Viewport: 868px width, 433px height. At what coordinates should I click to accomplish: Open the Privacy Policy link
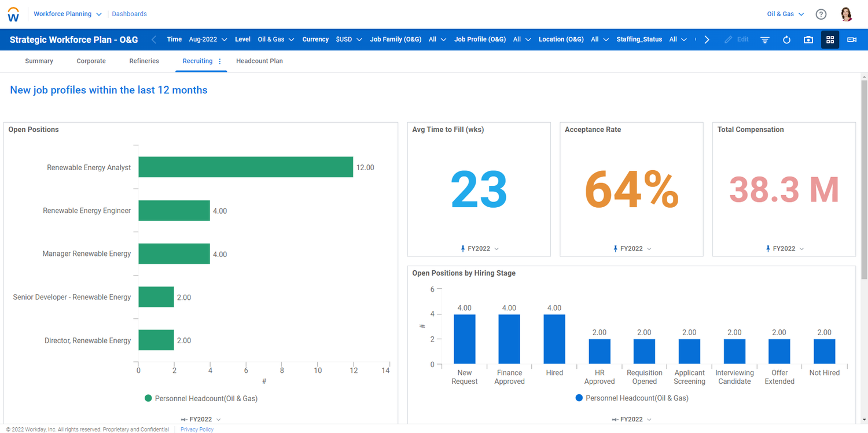pyautogui.click(x=197, y=430)
